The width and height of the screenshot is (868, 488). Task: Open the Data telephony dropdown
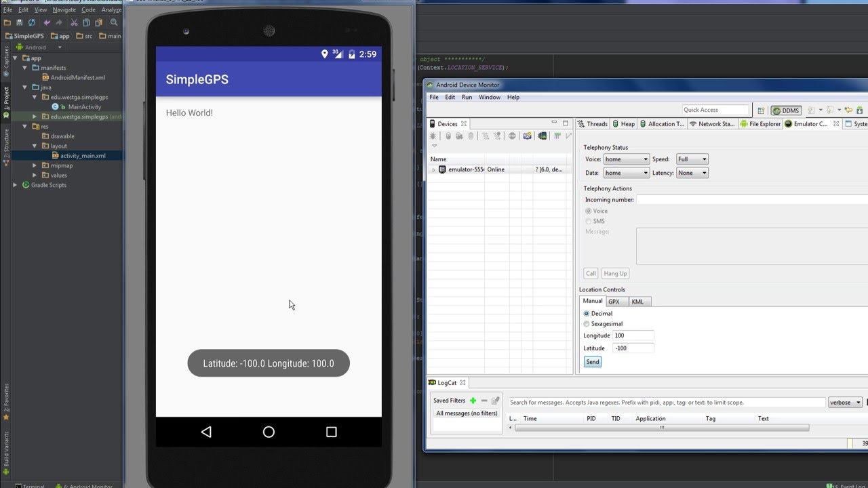pyautogui.click(x=627, y=173)
